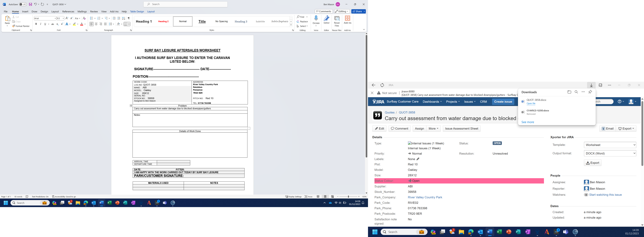Open the Table Design ribbon tab
This screenshot has width=644, height=237.
tap(137, 12)
